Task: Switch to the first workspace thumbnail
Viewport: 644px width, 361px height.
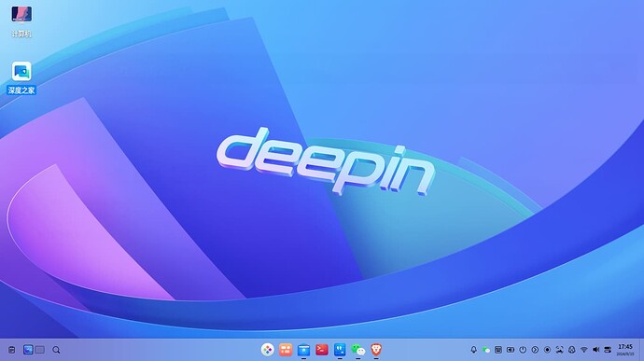Action: coord(28,350)
